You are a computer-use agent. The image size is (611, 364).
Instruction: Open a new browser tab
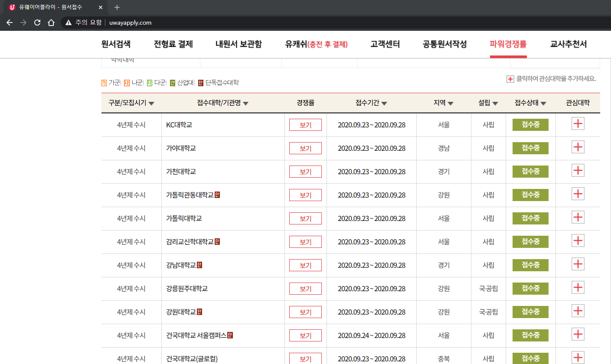coord(117,7)
